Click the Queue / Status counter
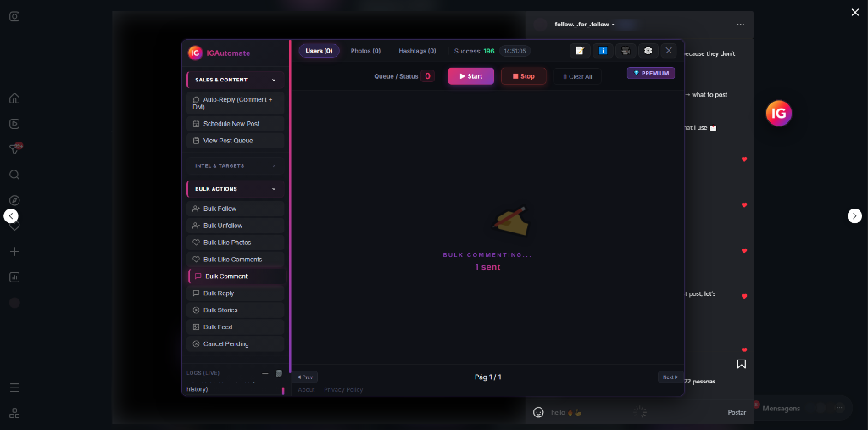Image resolution: width=868 pixels, height=430 pixels. 427,76
